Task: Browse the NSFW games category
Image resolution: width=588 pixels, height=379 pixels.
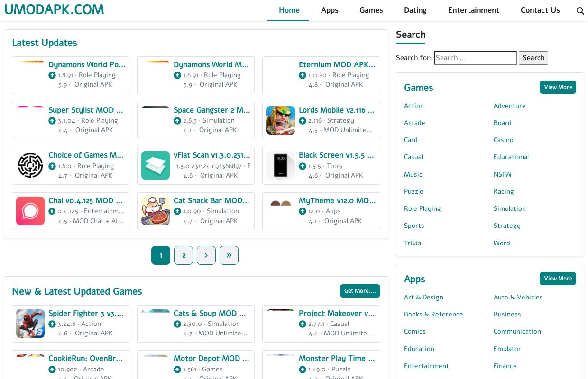Action: pyautogui.click(x=502, y=174)
